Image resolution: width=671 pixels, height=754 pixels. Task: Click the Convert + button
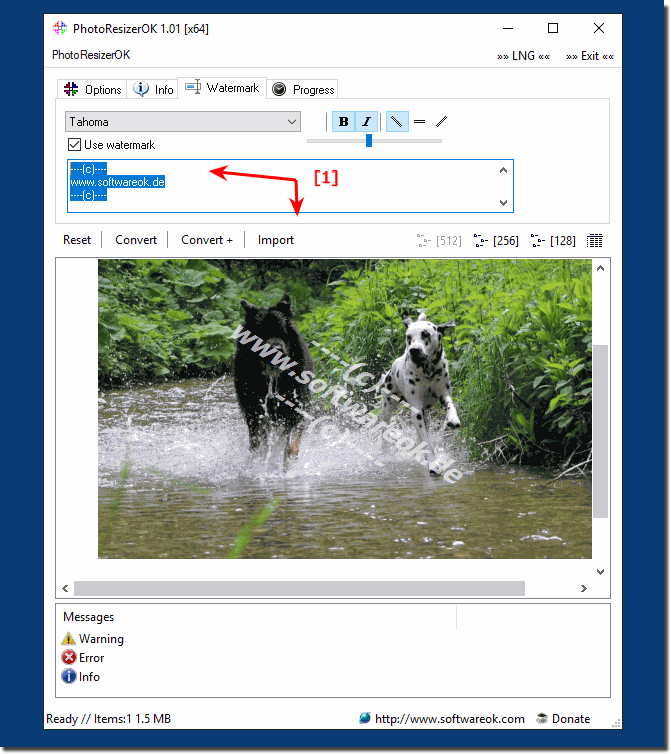[x=207, y=239]
